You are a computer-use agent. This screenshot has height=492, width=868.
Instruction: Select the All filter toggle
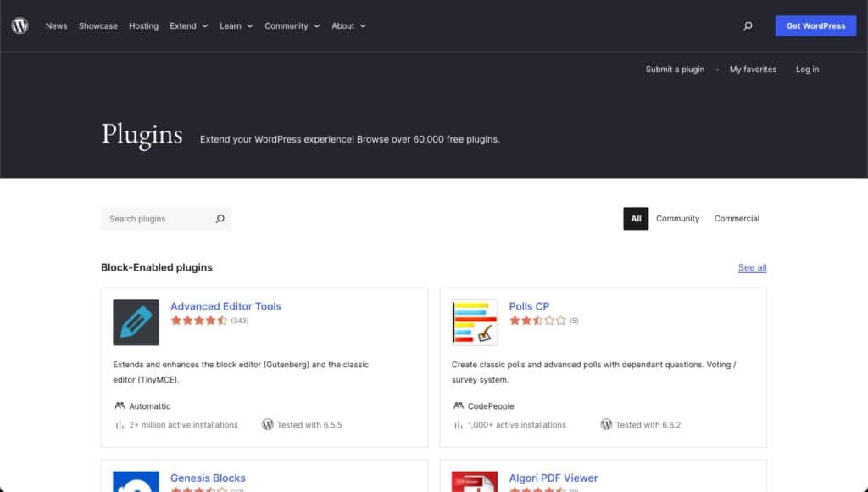pos(636,219)
